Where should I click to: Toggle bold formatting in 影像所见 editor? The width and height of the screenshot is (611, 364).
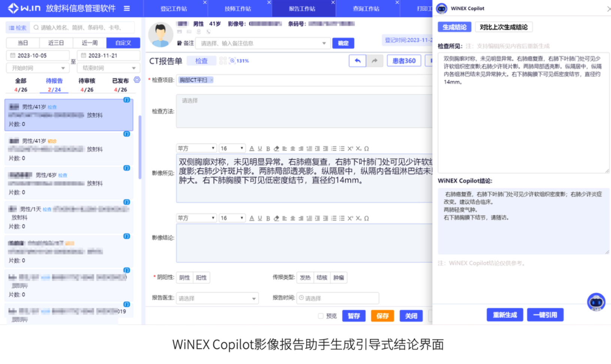pyautogui.click(x=268, y=148)
